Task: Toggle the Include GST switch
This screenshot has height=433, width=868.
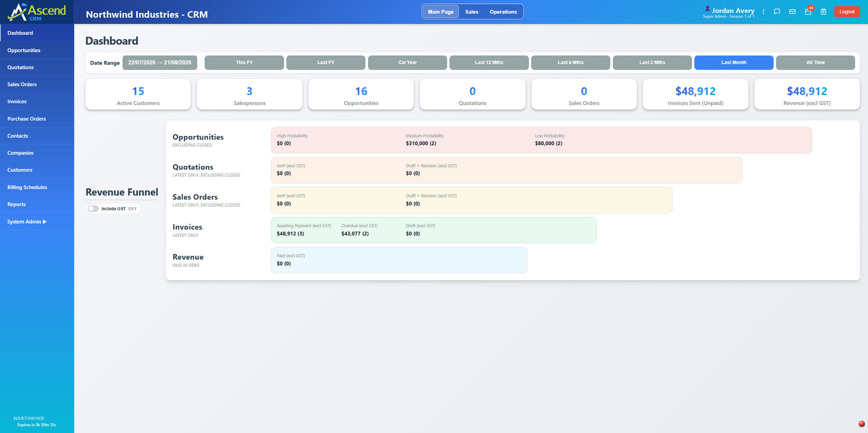Action: (x=93, y=208)
